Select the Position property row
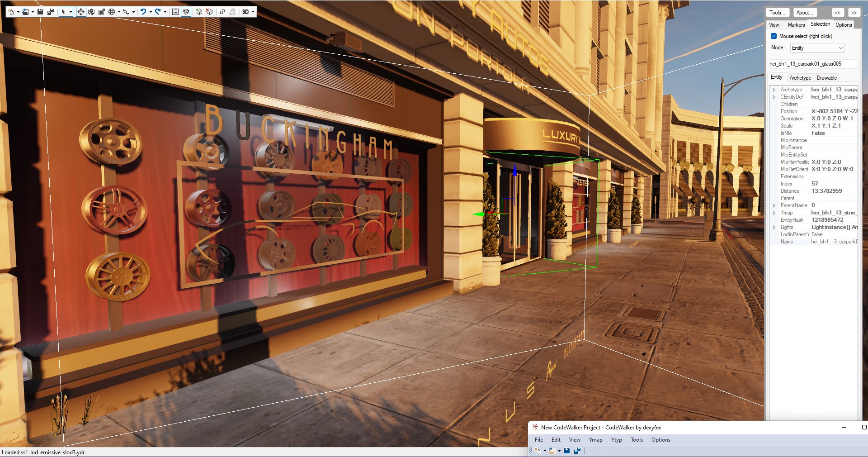The width and height of the screenshot is (868, 457). point(814,111)
